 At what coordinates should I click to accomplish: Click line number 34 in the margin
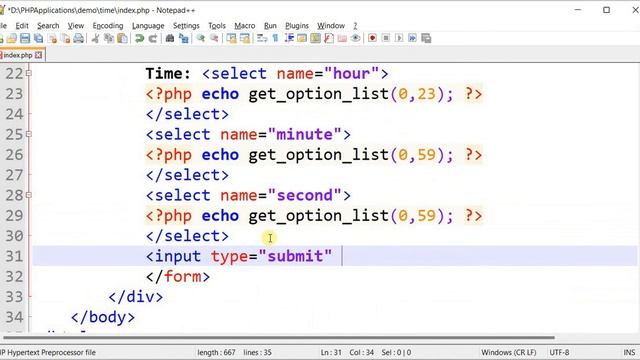[14, 317]
